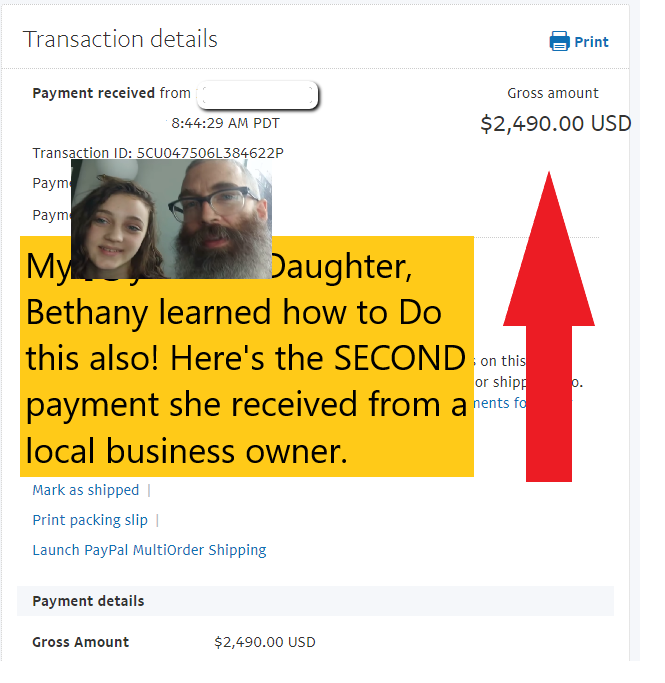
Task: Click the redacted sender name box
Action: [x=257, y=95]
